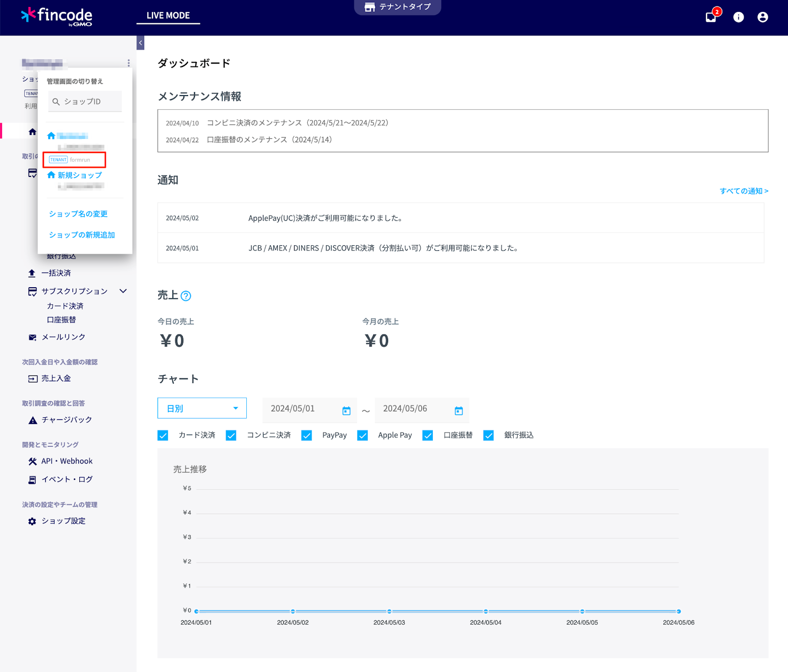The width and height of the screenshot is (788, 672).
Task: Collapse the sidebar with arrow icon
Action: [x=140, y=43]
